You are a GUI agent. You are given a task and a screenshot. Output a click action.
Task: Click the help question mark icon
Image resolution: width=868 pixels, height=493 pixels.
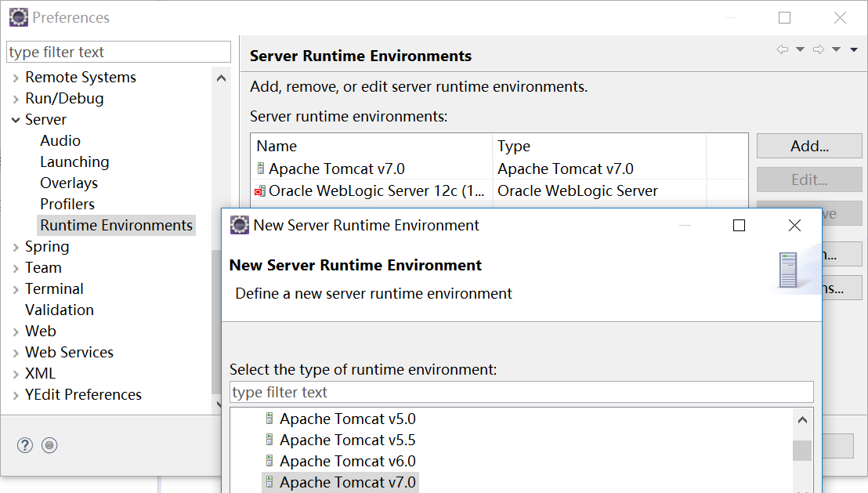pos(25,445)
